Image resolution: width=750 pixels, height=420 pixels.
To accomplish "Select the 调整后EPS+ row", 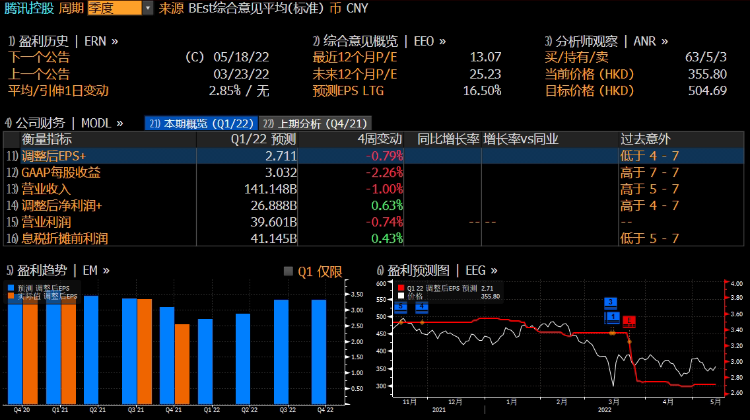I will coord(374,156).
